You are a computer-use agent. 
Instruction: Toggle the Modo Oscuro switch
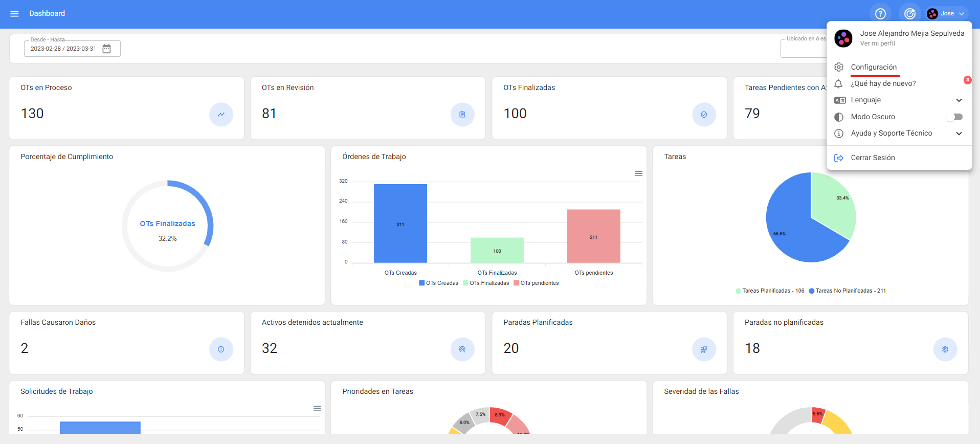click(x=954, y=117)
